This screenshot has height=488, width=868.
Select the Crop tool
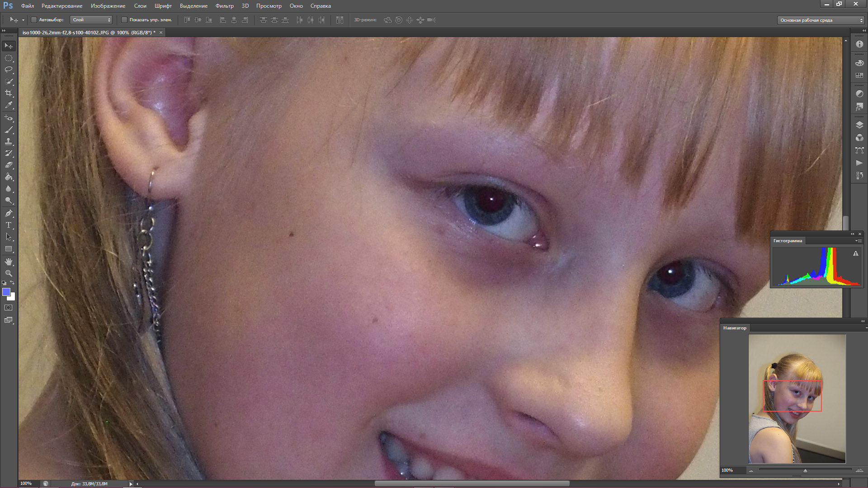click(9, 93)
